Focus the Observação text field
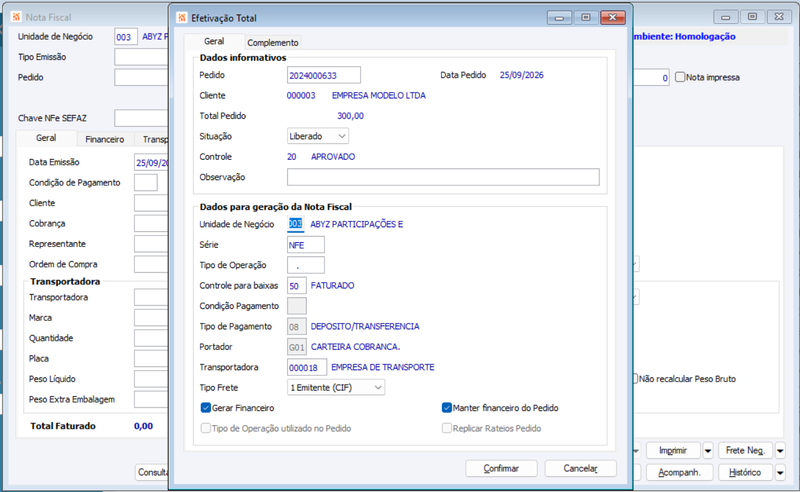The image size is (800, 492). 443,177
